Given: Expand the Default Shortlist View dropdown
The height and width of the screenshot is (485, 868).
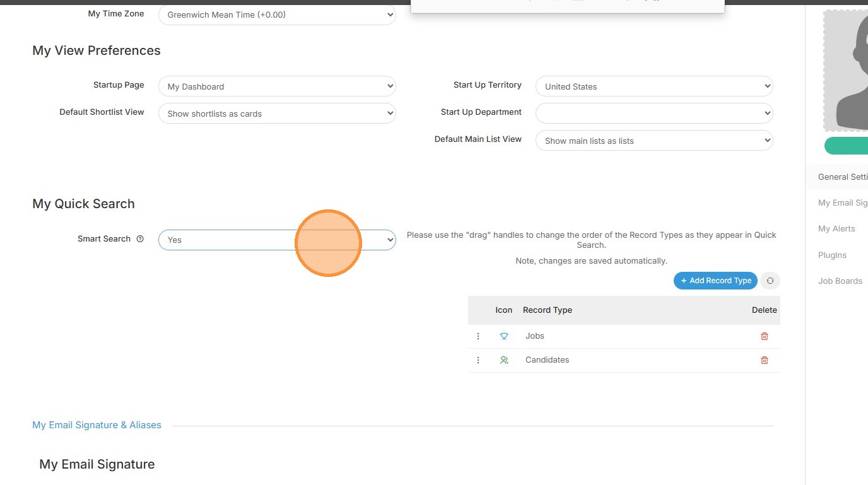Looking at the screenshot, I should (x=276, y=114).
